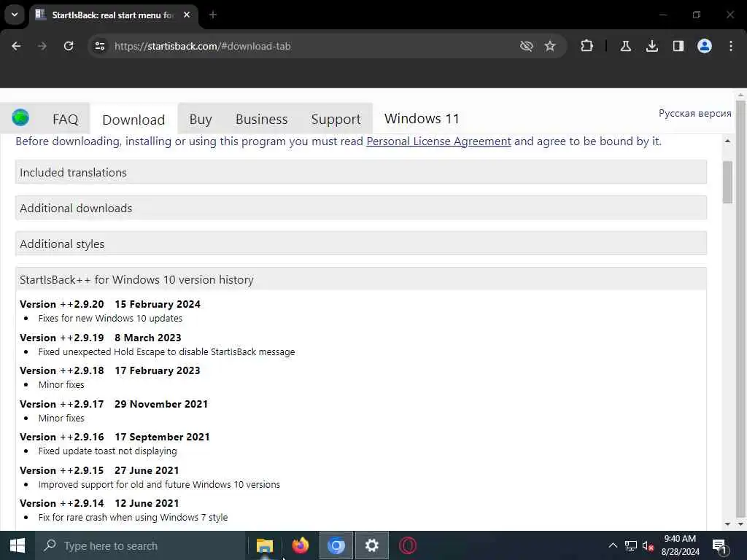The image size is (747, 560).
Task: Collapse StartIsBack++ for Windows 10 version history
Action: 360,279
